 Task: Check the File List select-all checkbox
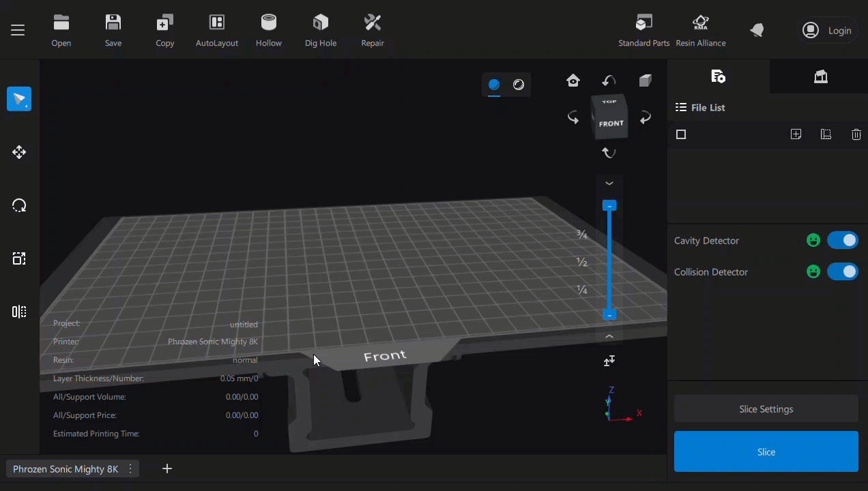(681, 134)
